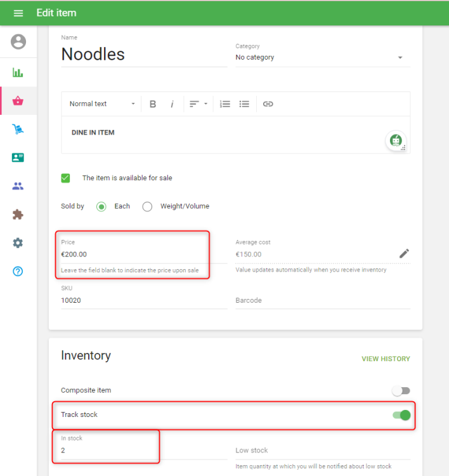Image resolution: width=449 pixels, height=476 pixels.
Task: Open the Employees ID card icon
Action: 18,157
